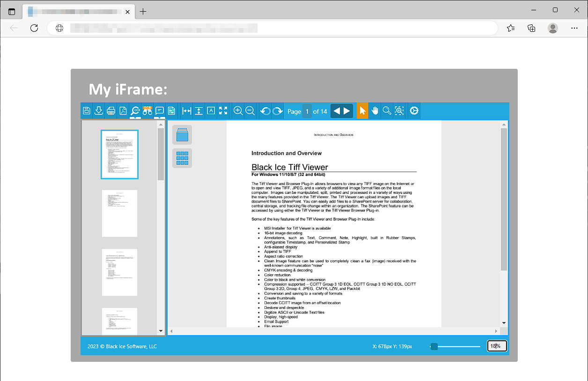Click the 'Create thumbnails' bullet item
The image size is (588, 381).
click(x=280, y=298)
